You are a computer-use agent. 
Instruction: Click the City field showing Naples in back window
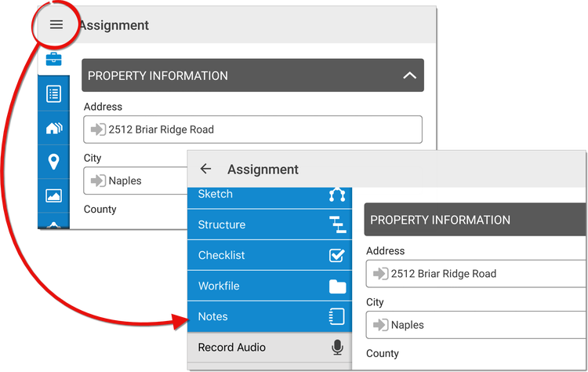pos(136,181)
